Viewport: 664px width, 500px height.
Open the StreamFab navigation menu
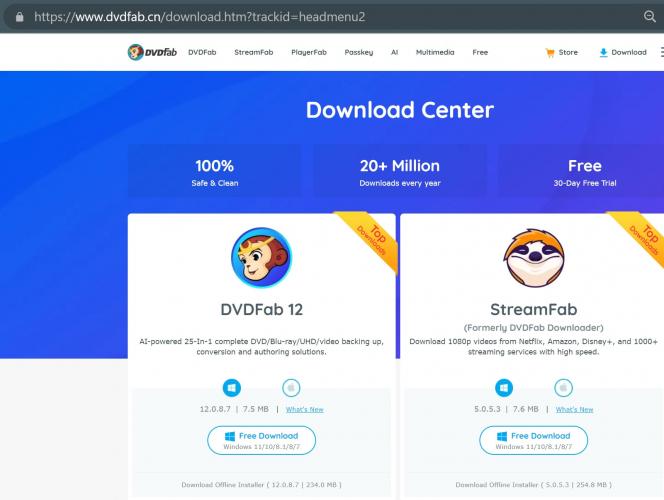coord(254,52)
